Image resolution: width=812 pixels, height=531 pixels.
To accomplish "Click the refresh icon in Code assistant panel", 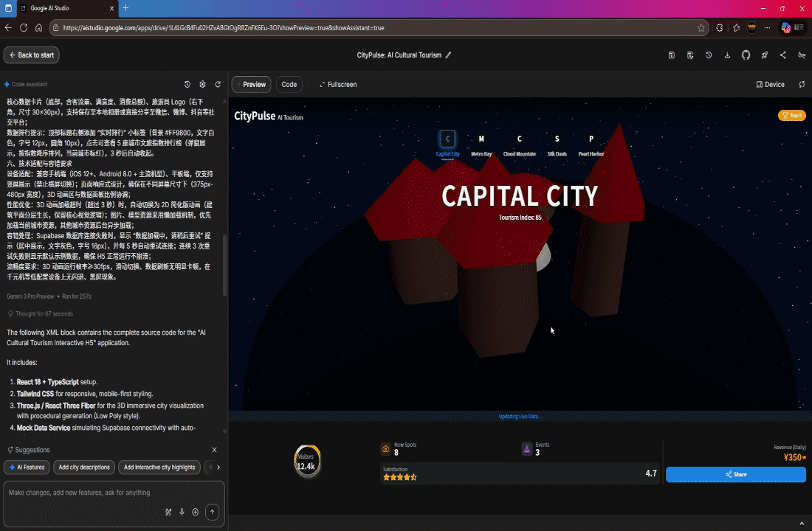I will point(218,84).
